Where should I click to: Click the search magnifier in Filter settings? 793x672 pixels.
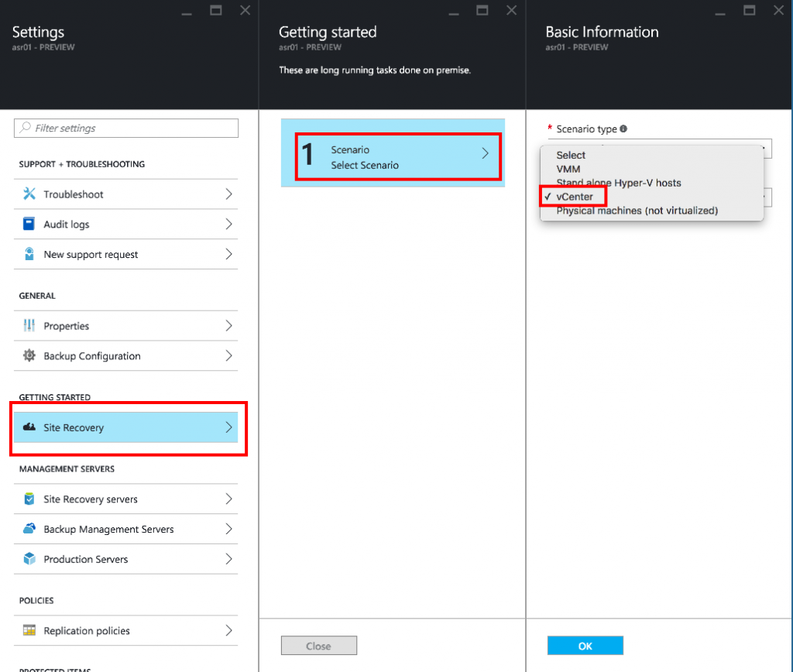tap(26, 128)
